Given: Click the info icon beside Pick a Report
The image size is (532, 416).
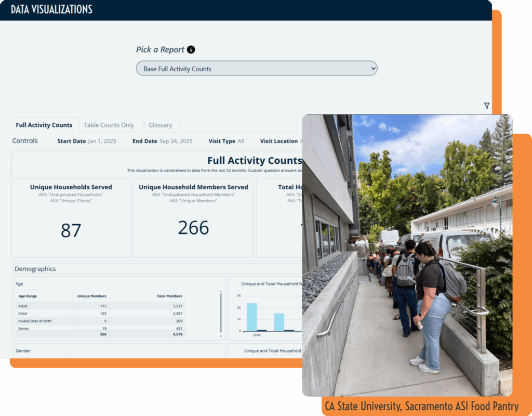Looking at the screenshot, I should click(x=192, y=49).
